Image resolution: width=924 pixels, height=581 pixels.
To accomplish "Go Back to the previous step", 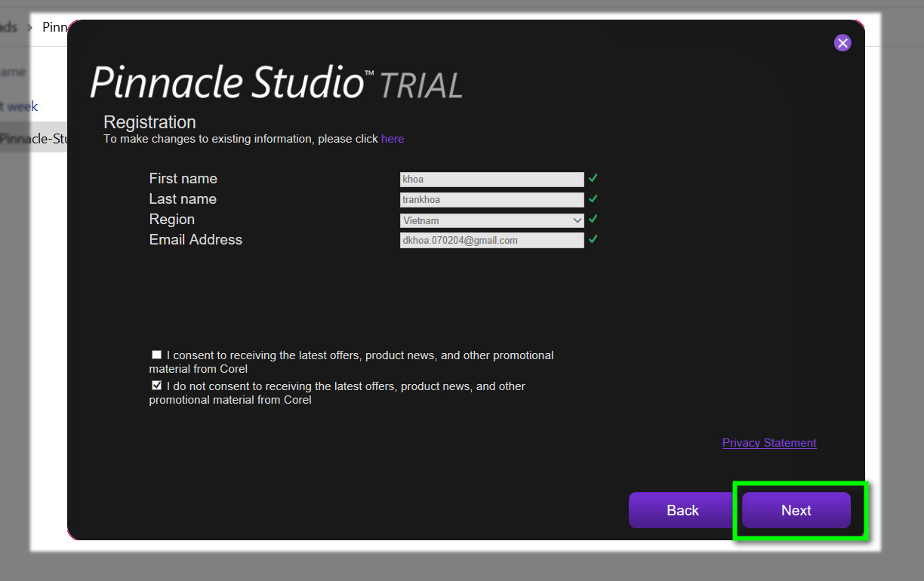I will coord(682,510).
